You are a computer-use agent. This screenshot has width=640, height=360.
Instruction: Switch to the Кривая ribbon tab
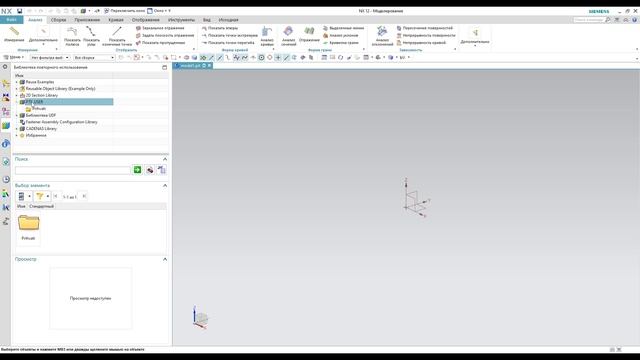click(x=116, y=20)
